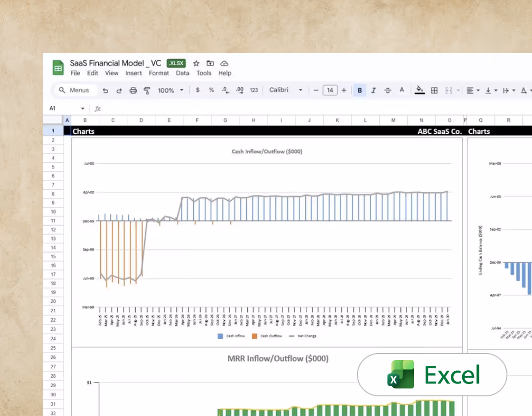Select the MRR Inflow/Outflow chart title

278,358
